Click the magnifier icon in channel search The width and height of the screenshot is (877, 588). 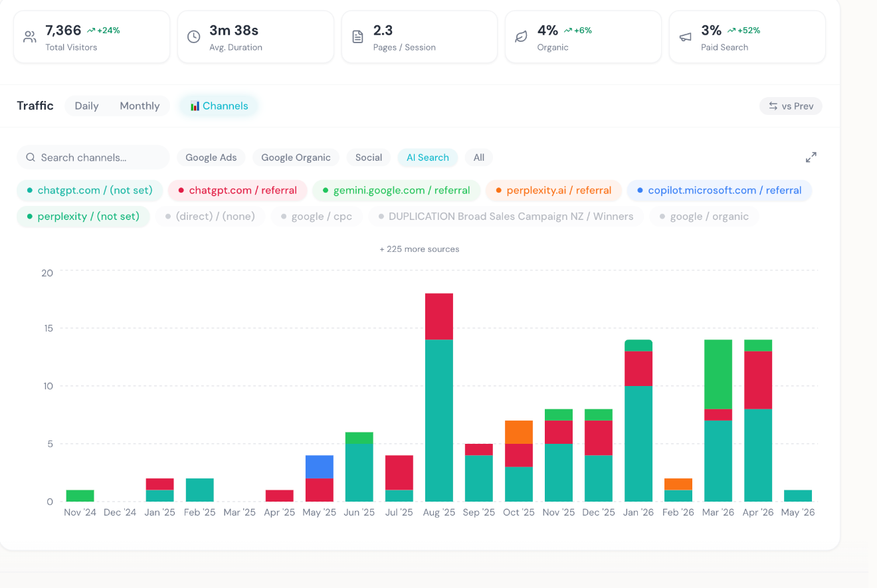(31, 157)
